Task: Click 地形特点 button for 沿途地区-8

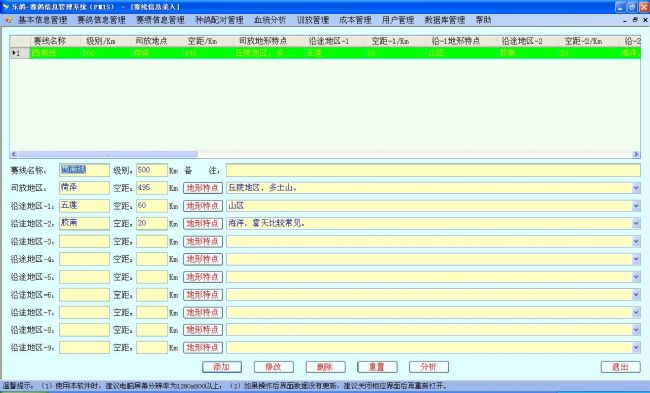Action: (203, 330)
